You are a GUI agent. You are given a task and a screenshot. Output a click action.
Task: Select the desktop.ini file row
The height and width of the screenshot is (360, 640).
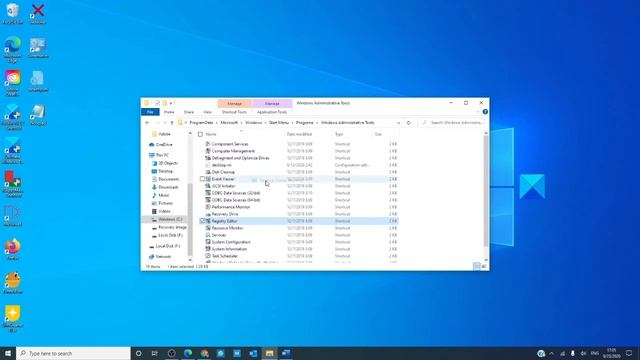(x=299, y=165)
